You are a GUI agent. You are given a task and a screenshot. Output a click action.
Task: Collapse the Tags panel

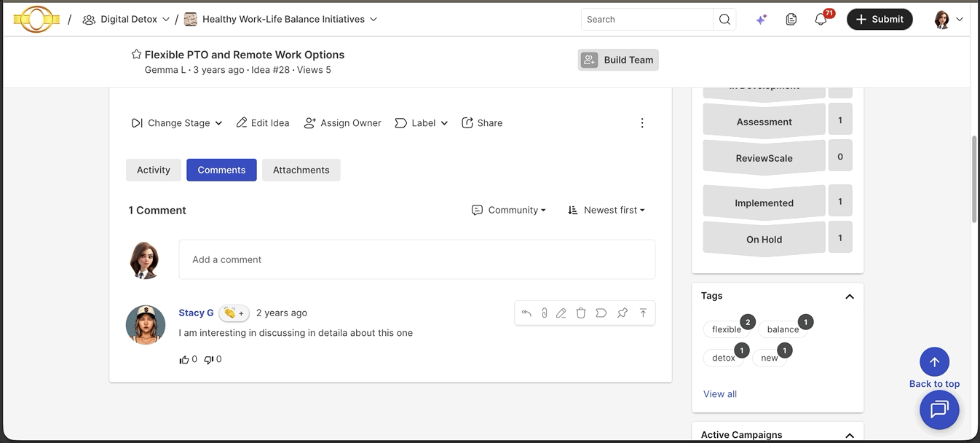pos(849,297)
